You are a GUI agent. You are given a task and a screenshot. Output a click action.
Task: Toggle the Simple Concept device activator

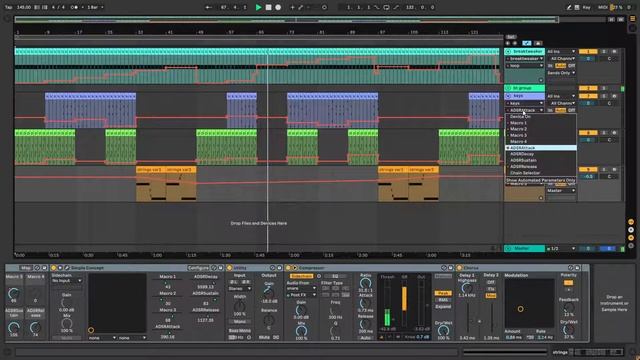pos(53,268)
